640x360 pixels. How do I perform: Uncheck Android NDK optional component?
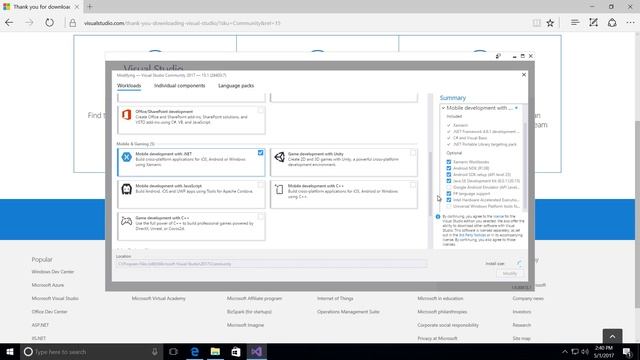449,168
